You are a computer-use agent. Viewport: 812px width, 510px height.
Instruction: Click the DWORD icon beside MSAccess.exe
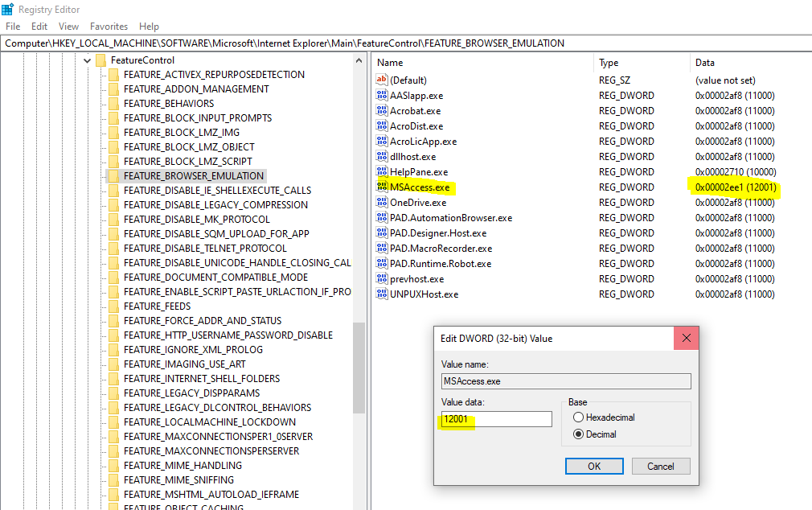(x=382, y=187)
